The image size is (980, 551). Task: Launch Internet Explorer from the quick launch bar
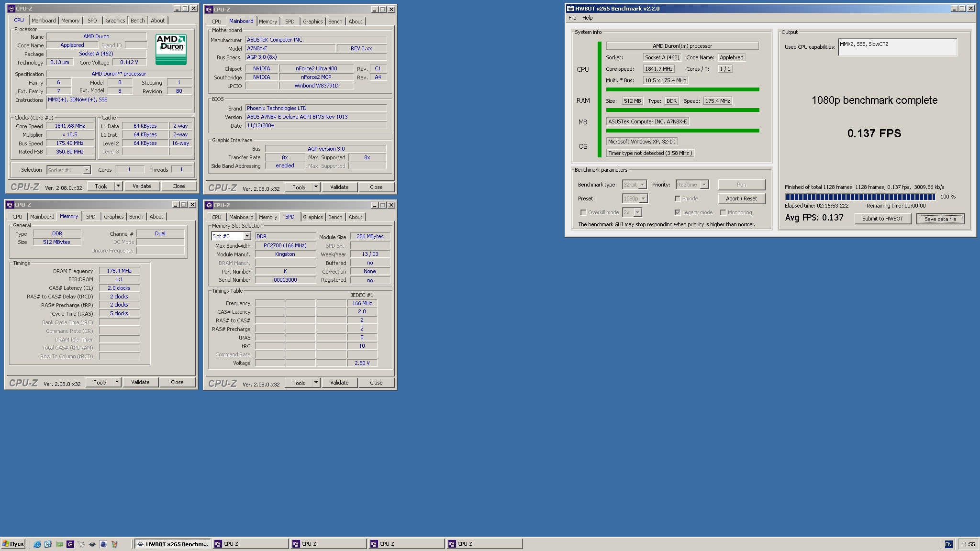point(37,544)
